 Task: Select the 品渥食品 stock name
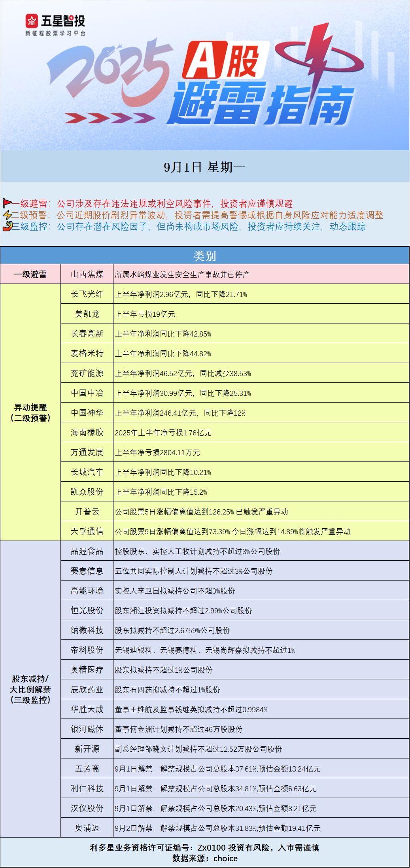pos(87,551)
